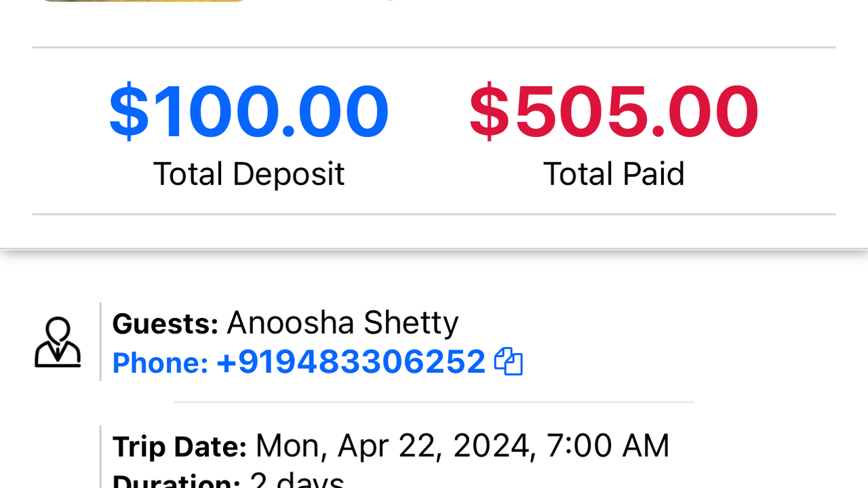868x488 pixels.
Task: Click the guest person icon
Action: (58, 342)
